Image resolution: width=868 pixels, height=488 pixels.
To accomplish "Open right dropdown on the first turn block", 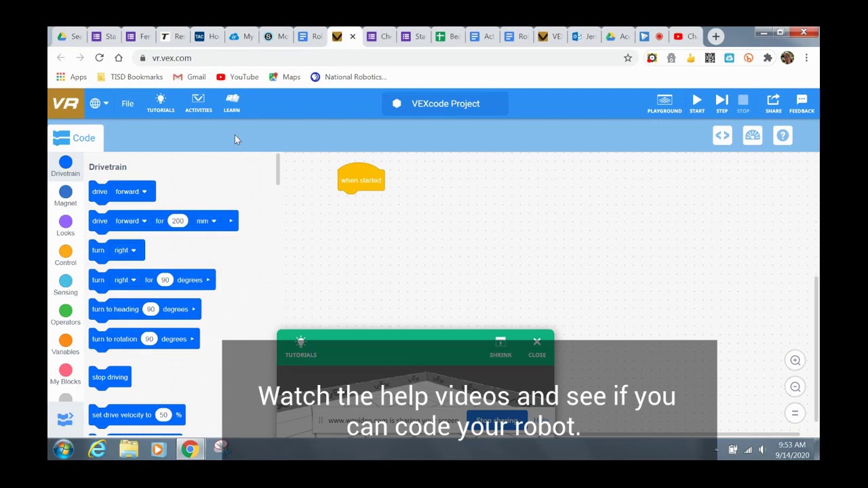I will coord(125,250).
